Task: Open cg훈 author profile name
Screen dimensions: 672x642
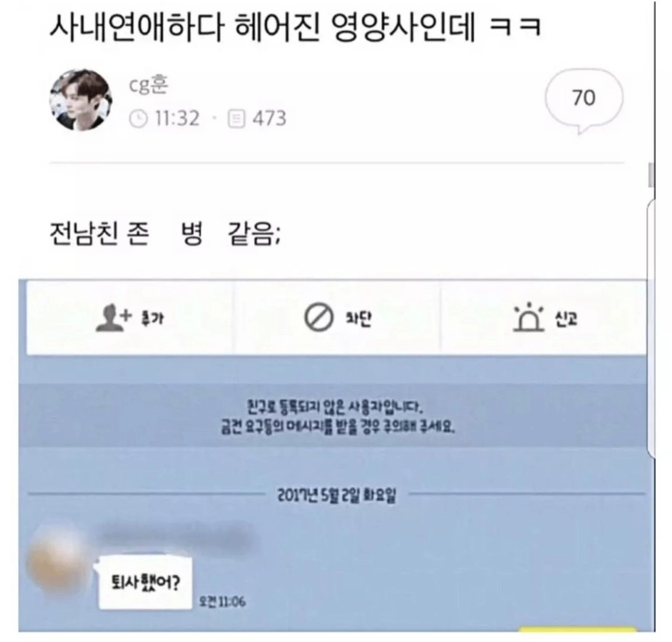Action: tap(149, 85)
